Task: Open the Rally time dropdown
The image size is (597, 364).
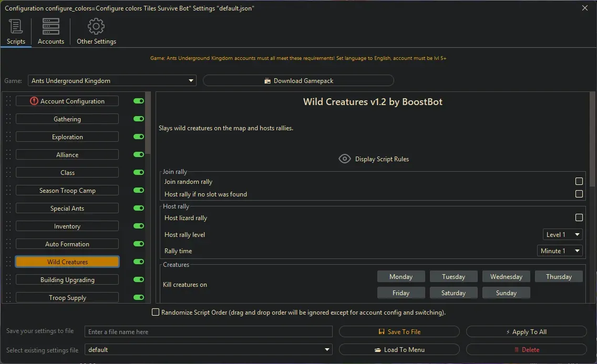Action: point(560,251)
